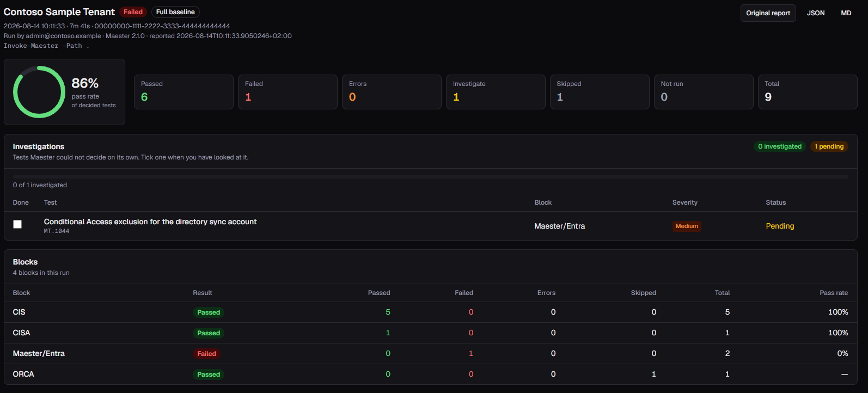The image size is (868, 393).
Task: Click the Pending status text
Action: (780, 226)
